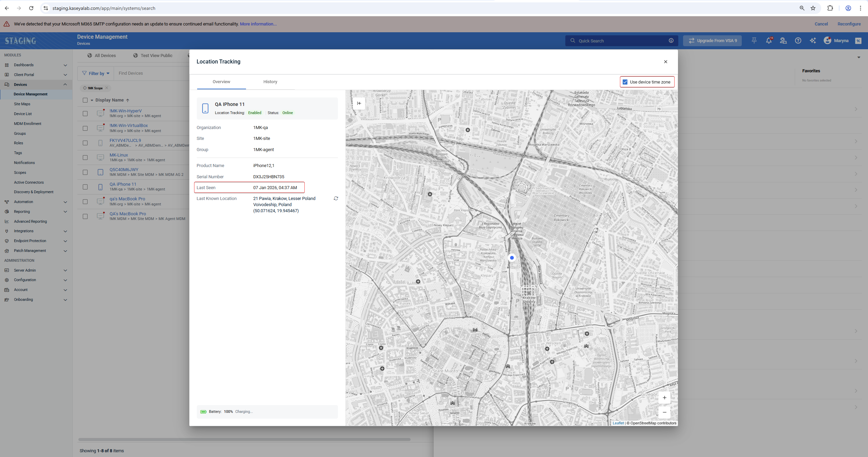Screen dimensions: 868x457
Task: Collapse the device details panel
Action: (x=359, y=103)
